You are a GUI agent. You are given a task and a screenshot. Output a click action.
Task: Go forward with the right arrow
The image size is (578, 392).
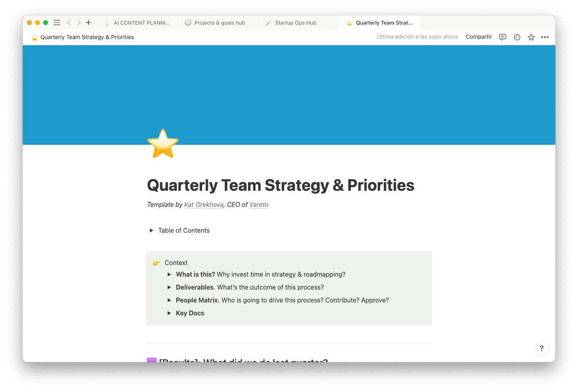79,23
